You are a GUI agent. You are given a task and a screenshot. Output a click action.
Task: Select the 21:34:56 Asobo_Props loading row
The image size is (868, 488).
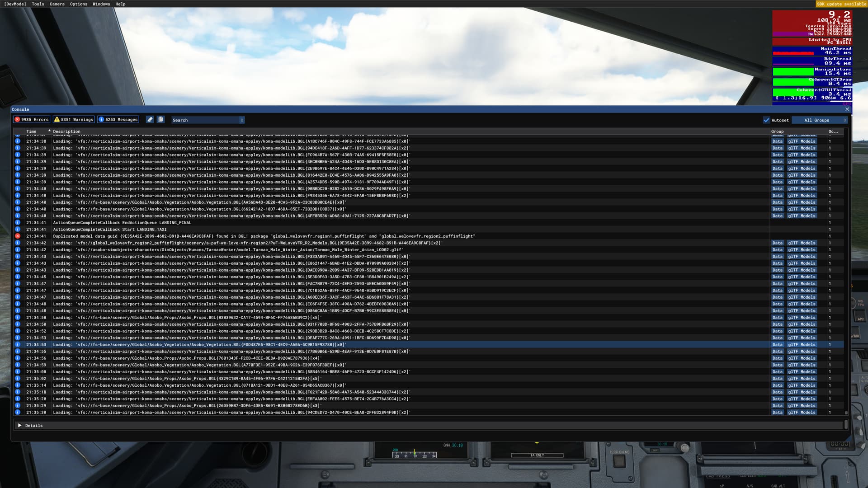[429, 358]
